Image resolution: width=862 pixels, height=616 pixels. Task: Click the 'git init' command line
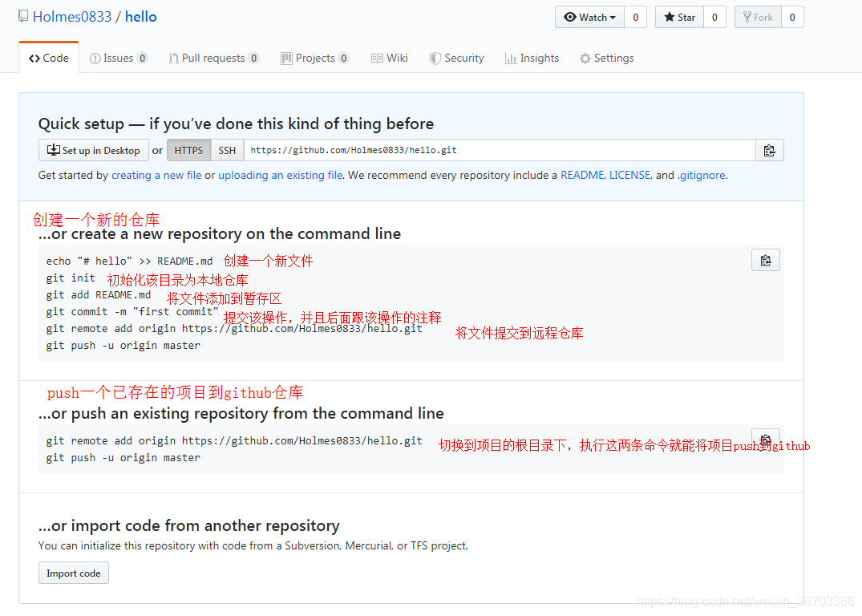click(x=71, y=278)
